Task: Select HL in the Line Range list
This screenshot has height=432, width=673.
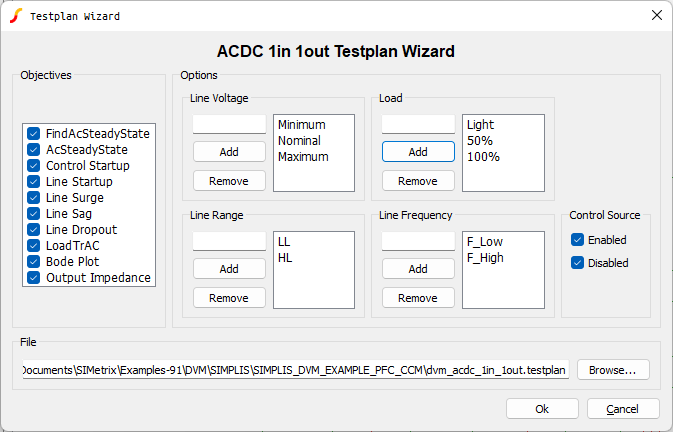Action: 285,258
